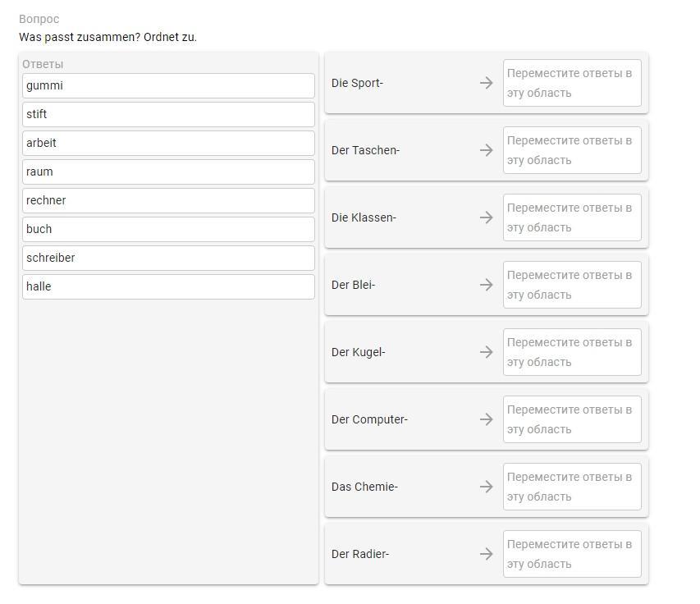The height and width of the screenshot is (604, 700).
Task: Select the 'rechner' answer tile
Action: coord(168,200)
